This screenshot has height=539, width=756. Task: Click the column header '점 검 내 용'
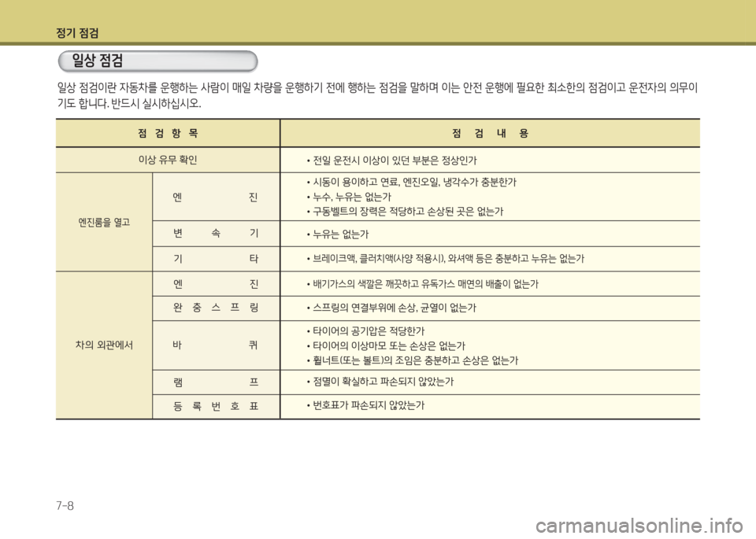coord(490,134)
